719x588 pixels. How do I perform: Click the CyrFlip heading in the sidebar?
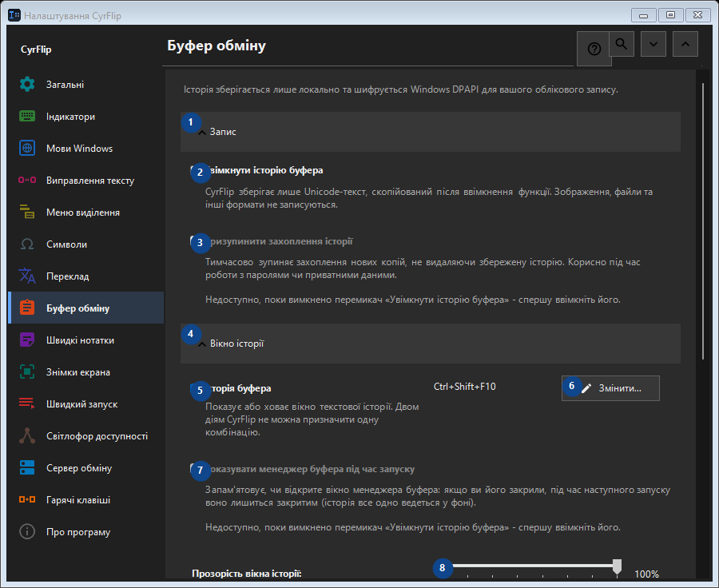36,50
